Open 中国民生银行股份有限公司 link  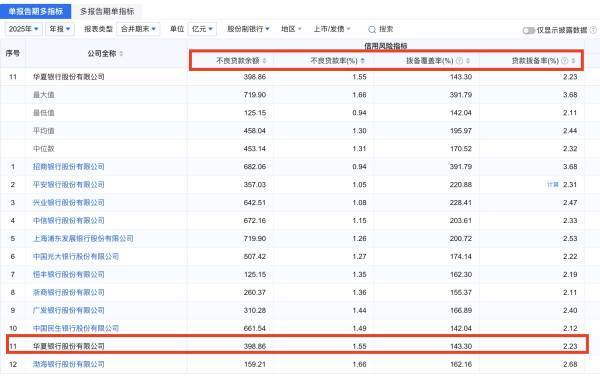(x=76, y=328)
